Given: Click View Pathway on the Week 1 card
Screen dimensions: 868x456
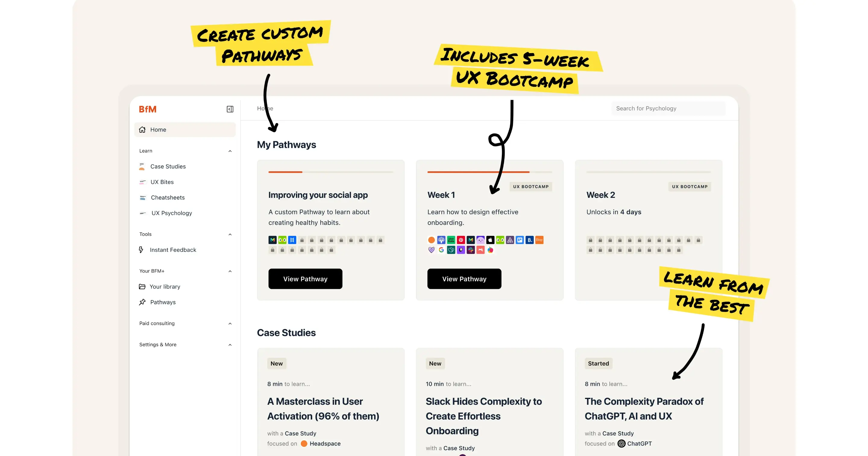Looking at the screenshot, I should (x=464, y=279).
